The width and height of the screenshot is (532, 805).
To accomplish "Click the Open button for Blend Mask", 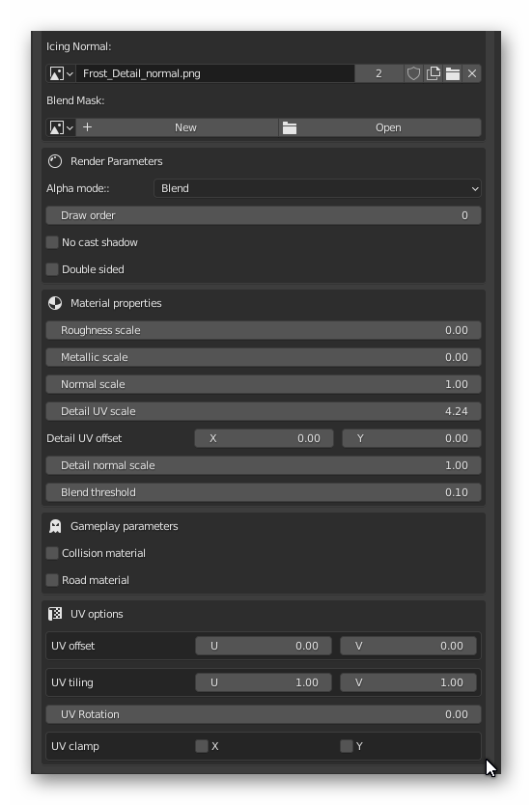I will 380,127.
